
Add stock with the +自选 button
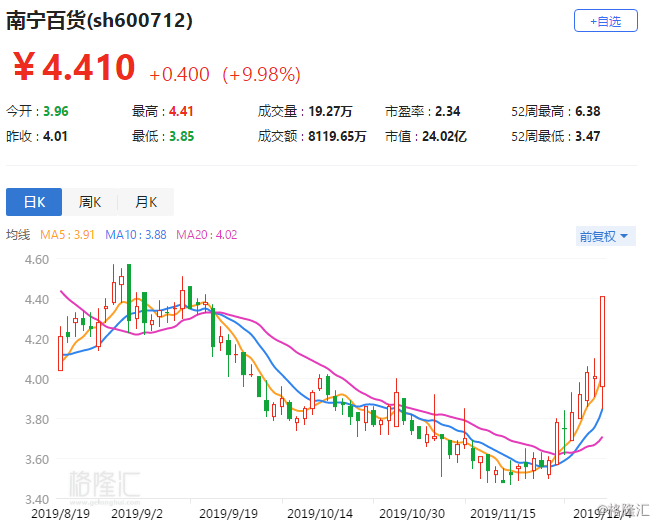click(x=605, y=21)
